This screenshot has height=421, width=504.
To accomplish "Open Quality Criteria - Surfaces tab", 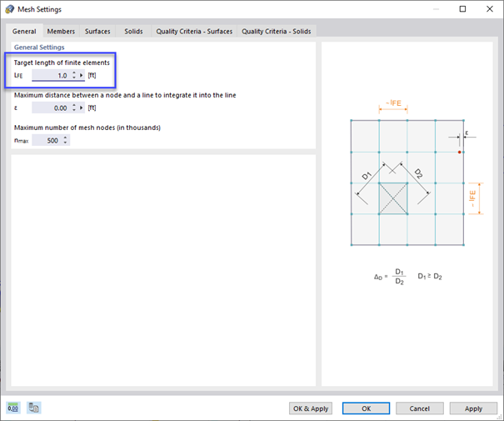I will point(194,32).
